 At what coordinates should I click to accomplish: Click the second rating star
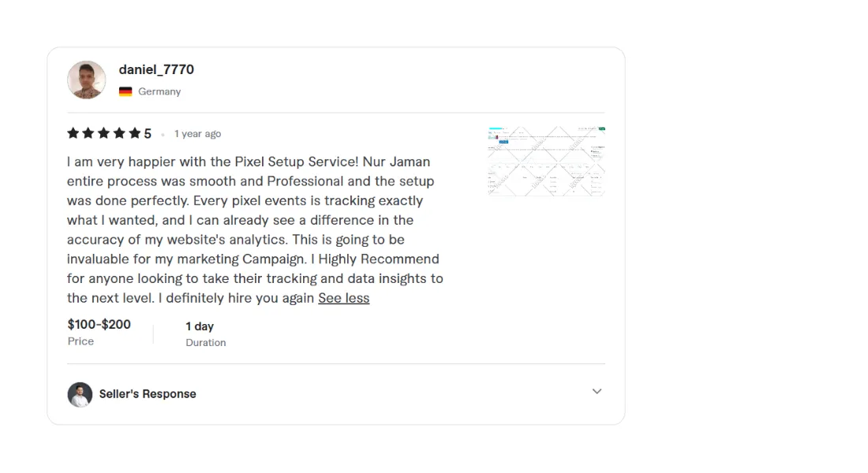[88, 133]
